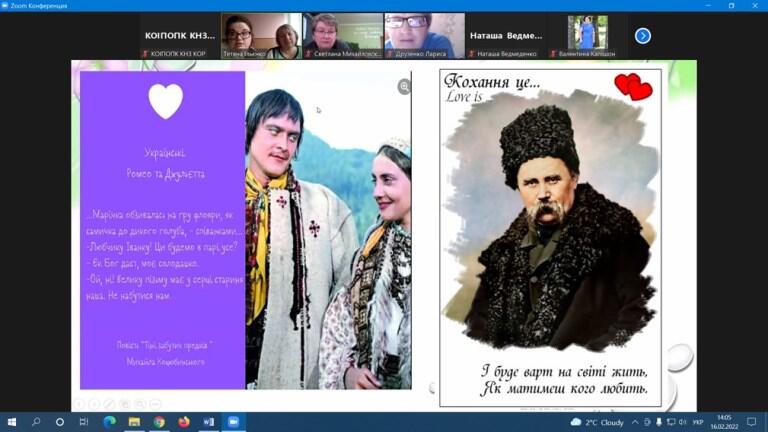Switch to Microsoft Word in the taskbar

pyautogui.click(x=209, y=422)
